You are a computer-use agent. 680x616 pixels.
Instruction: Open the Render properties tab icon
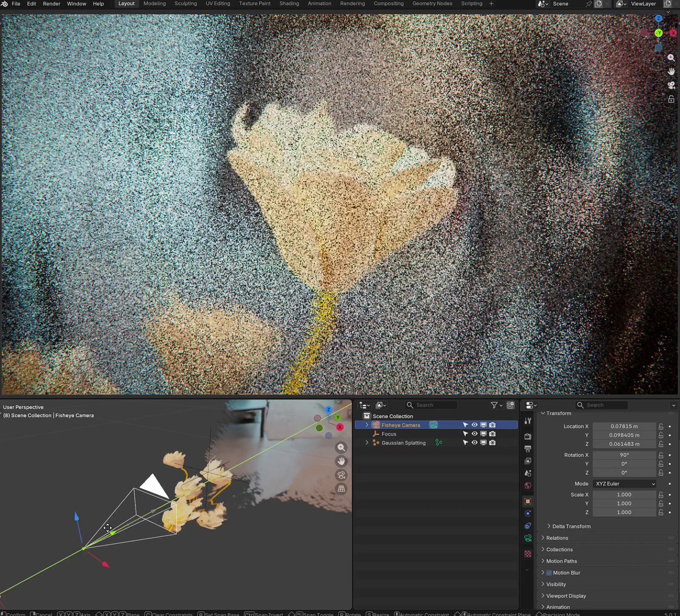pyautogui.click(x=528, y=436)
